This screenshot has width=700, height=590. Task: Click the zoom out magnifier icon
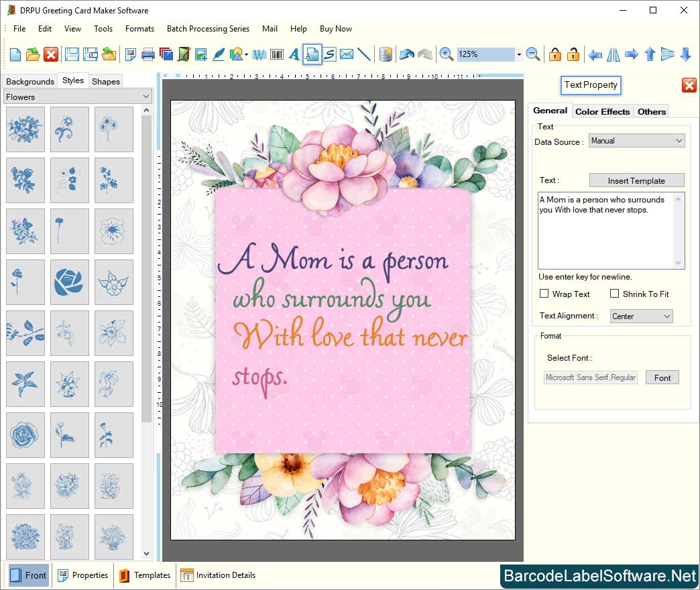pyautogui.click(x=533, y=54)
